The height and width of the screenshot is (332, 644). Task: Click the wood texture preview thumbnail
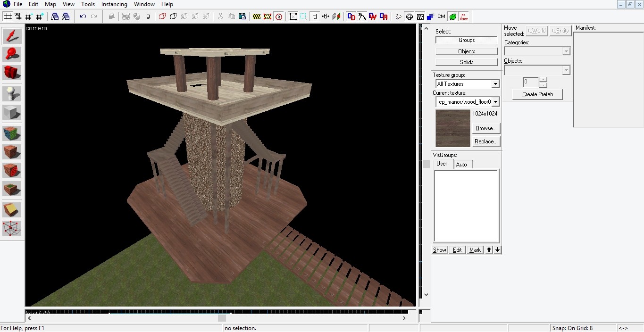click(x=452, y=127)
